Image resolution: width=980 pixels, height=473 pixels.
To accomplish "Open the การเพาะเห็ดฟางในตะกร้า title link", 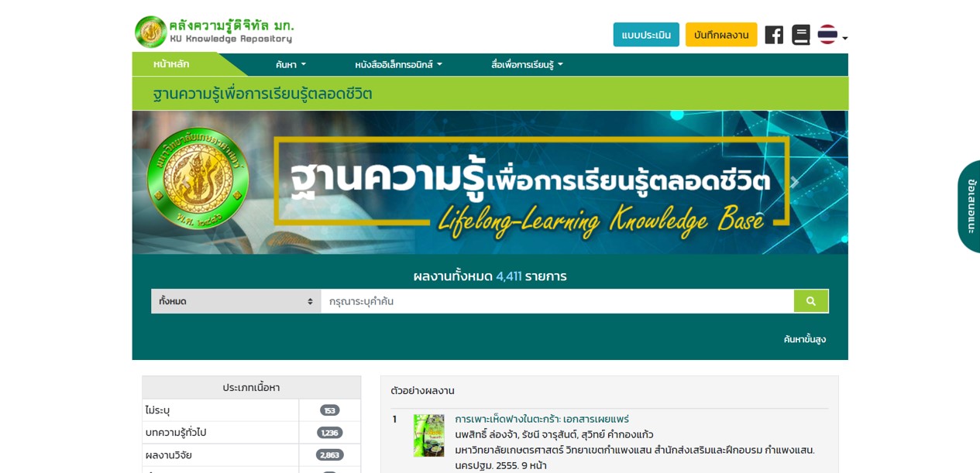I will tap(542, 419).
